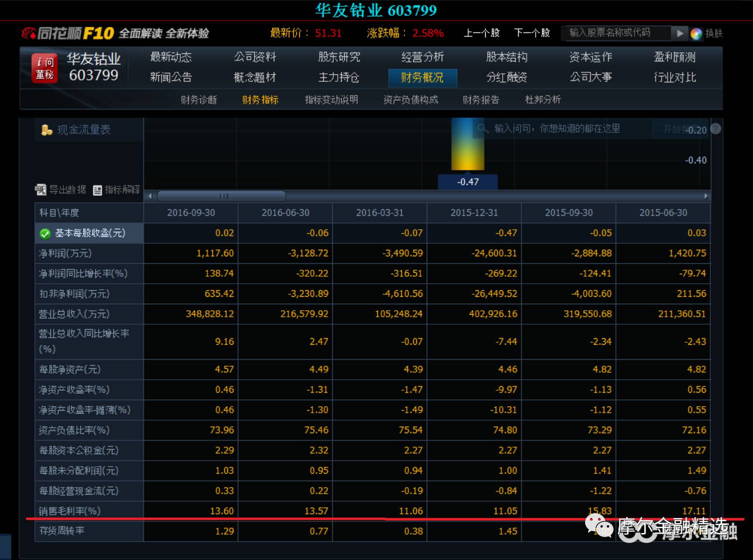Click the help circle icon near chart
753x560 pixels.
point(716,128)
